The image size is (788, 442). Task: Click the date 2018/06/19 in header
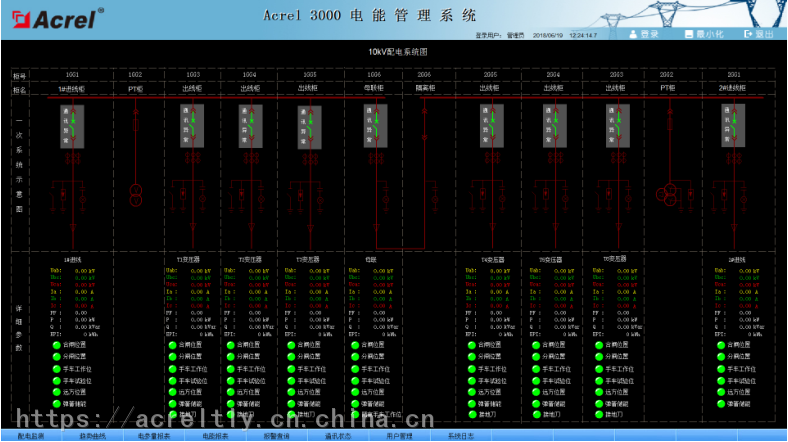548,36
